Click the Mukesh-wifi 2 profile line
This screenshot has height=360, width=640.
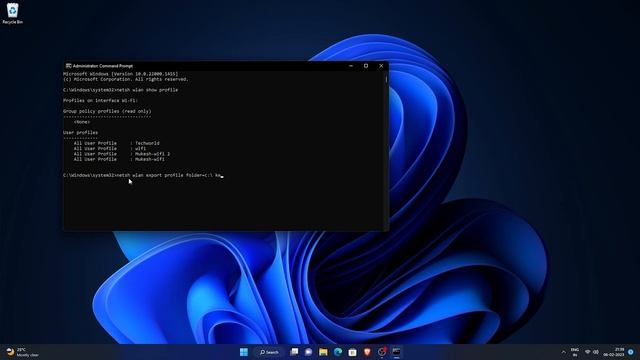click(x=122, y=154)
